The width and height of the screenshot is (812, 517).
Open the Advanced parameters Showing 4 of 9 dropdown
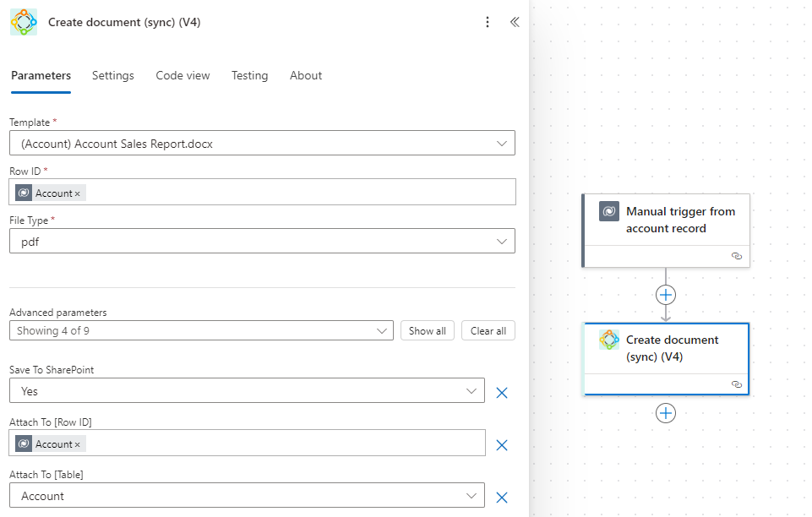click(201, 330)
